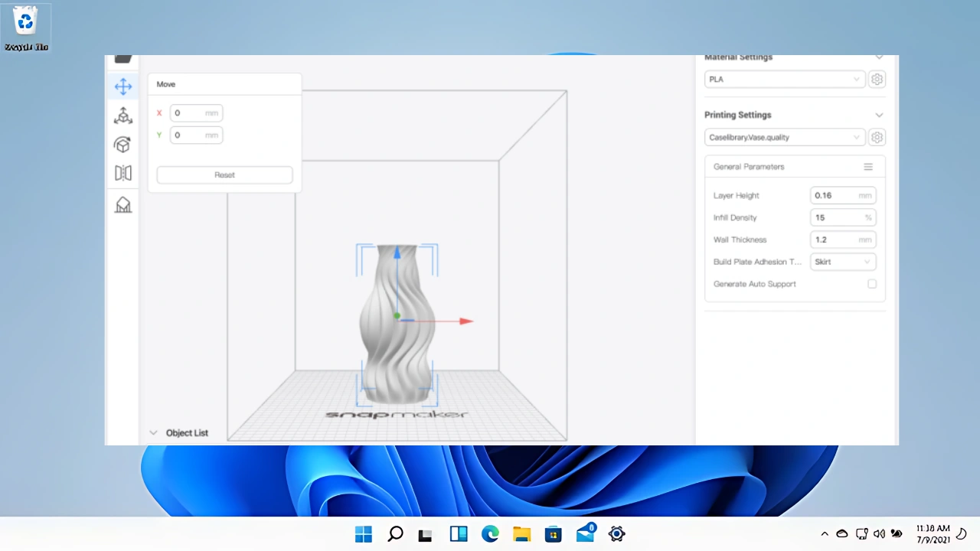Select the Rotate tool icon
980x551 pixels.
[x=123, y=145]
